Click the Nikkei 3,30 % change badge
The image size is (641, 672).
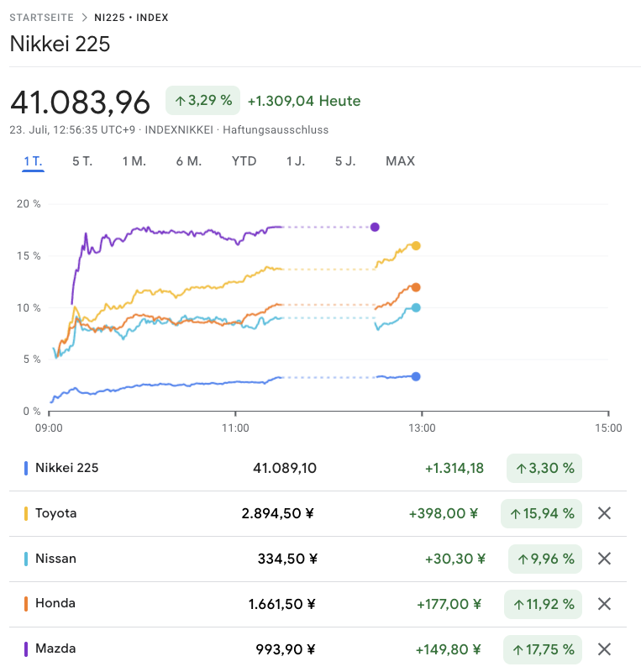pyautogui.click(x=544, y=468)
